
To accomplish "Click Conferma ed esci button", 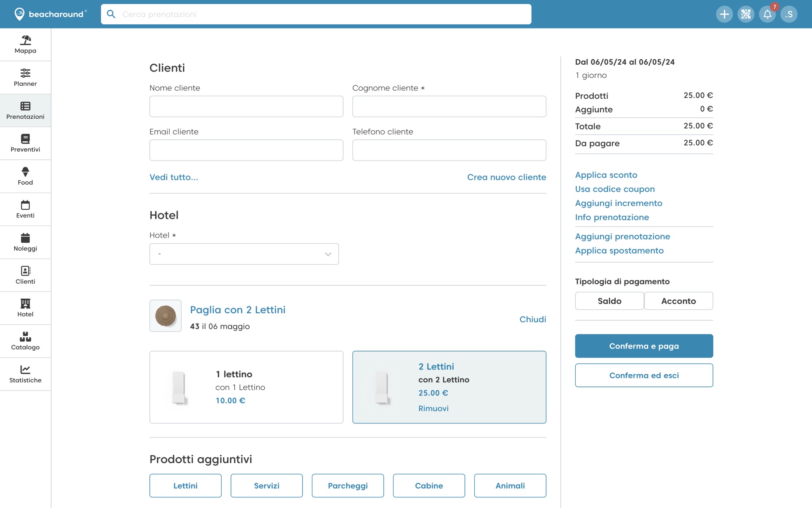I will click(644, 375).
